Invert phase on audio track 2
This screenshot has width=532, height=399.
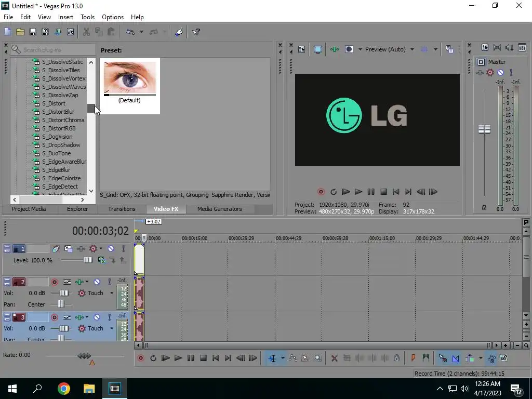pos(67,282)
